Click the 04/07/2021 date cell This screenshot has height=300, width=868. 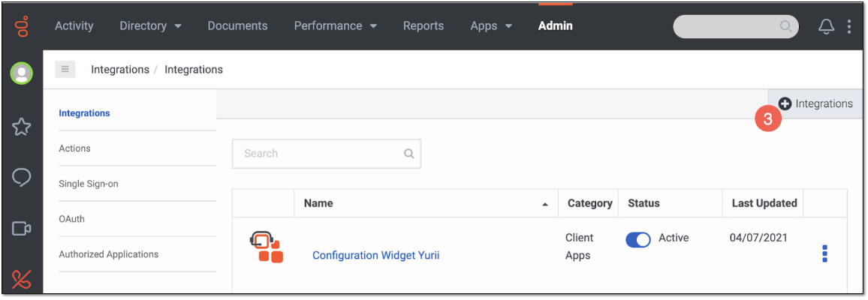[758, 238]
